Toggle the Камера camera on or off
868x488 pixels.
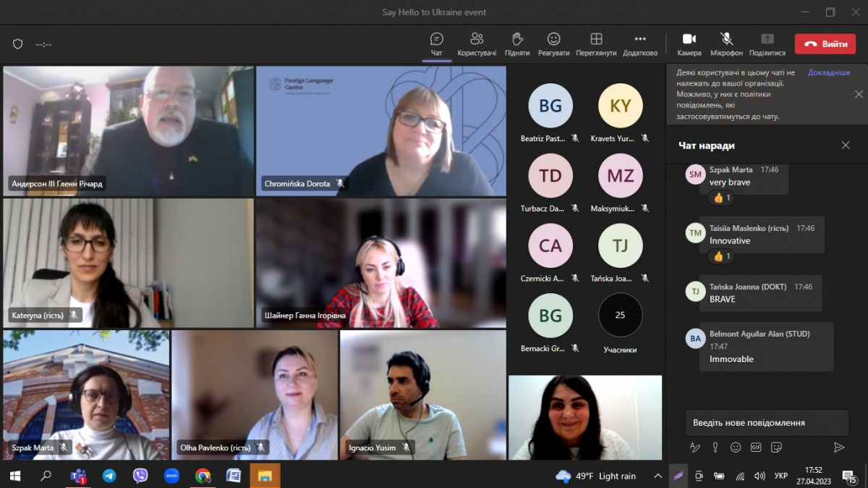point(689,43)
